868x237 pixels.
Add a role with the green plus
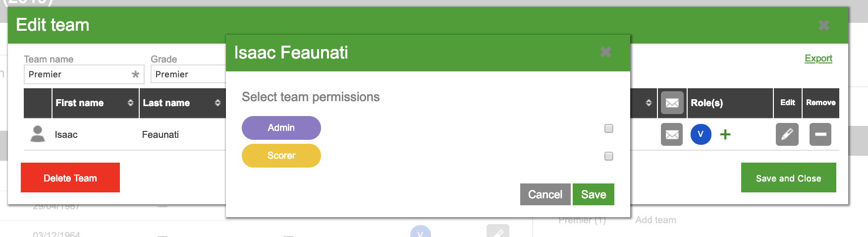[x=725, y=134]
